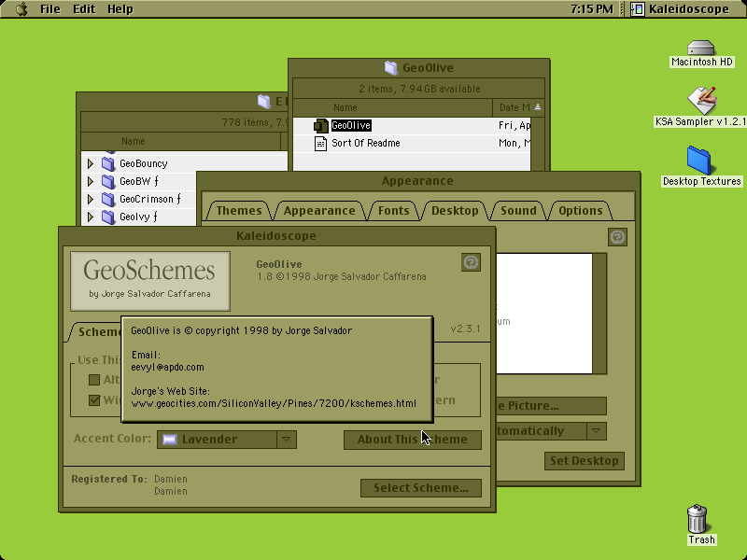Expand the GeoBouncy folder disclosure triangle
Image resolution: width=747 pixels, height=560 pixels.
[91, 164]
